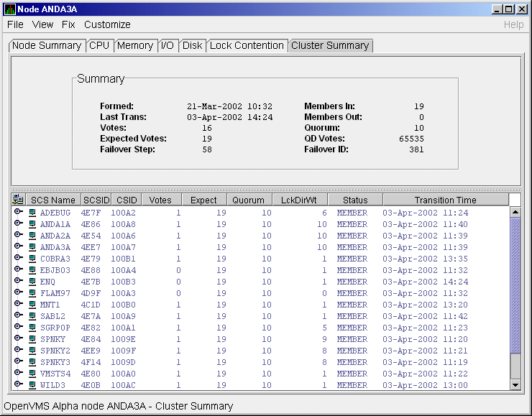Image resolution: width=532 pixels, height=416 pixels.
Task: Click the application icon in the title bar
Action: (9, 9)
